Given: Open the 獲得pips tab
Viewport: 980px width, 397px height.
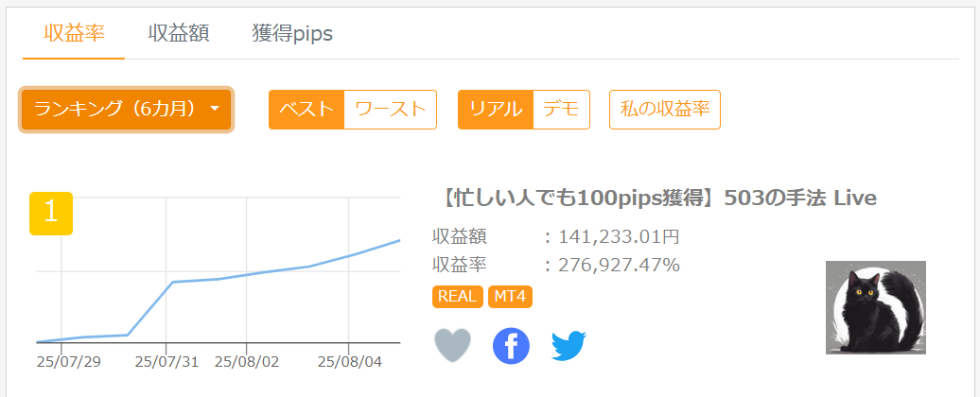Looking at the screenshot, I should coord(292,33).
